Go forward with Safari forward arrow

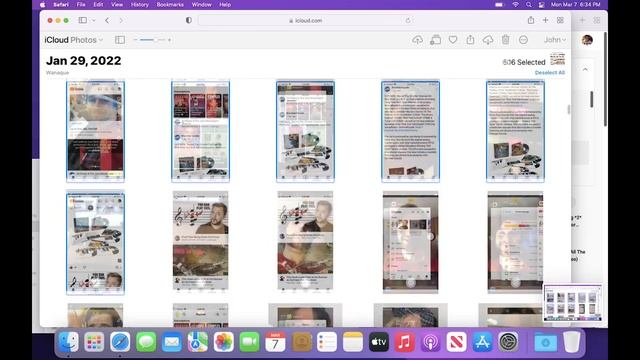121,20
